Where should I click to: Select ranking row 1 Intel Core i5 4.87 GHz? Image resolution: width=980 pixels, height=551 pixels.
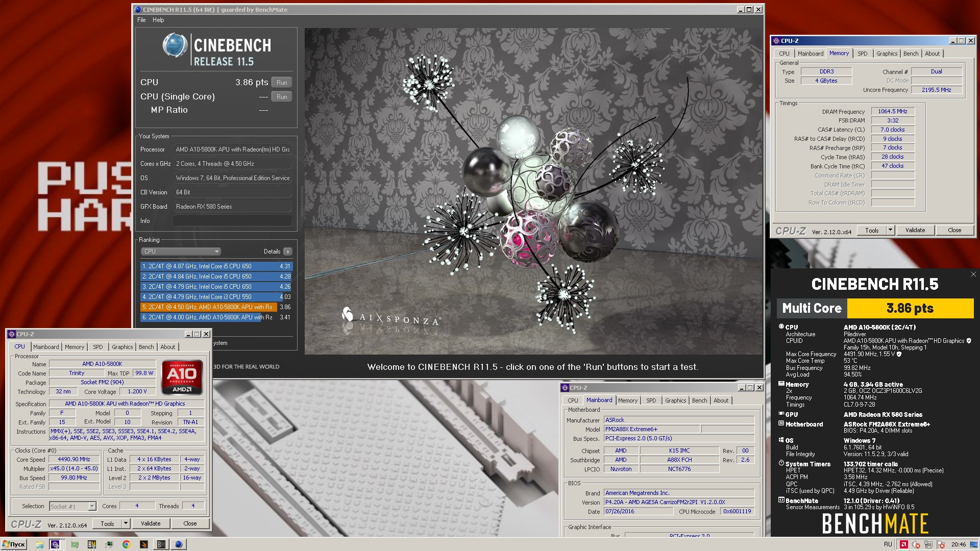(216, 266)
